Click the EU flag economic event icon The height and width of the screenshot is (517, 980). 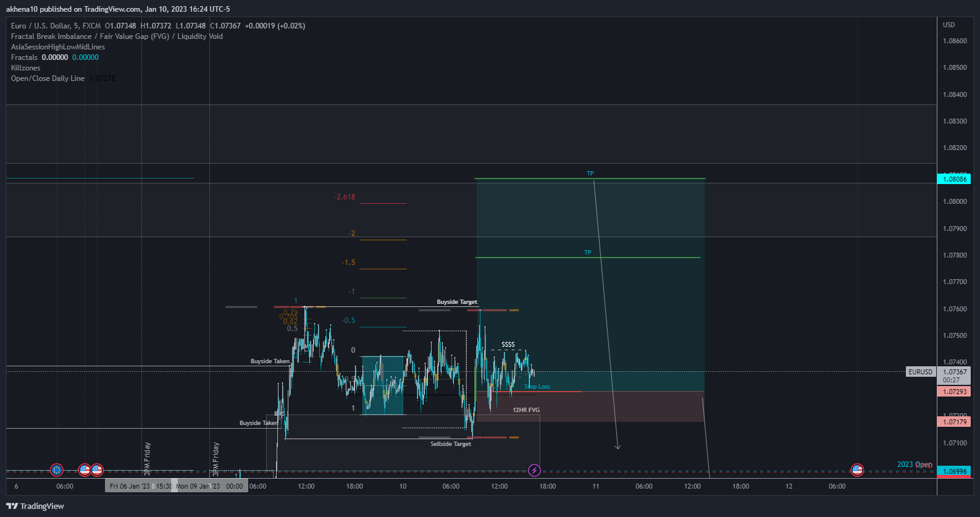(x=57, y=470)
